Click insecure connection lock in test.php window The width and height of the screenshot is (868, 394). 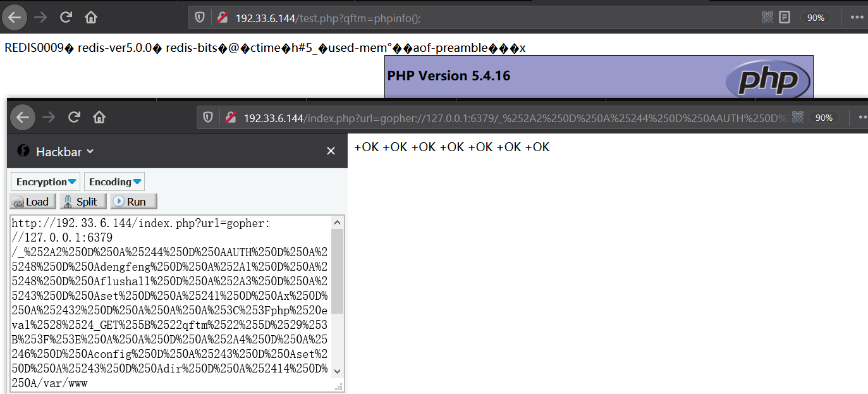tap(222, 18)
